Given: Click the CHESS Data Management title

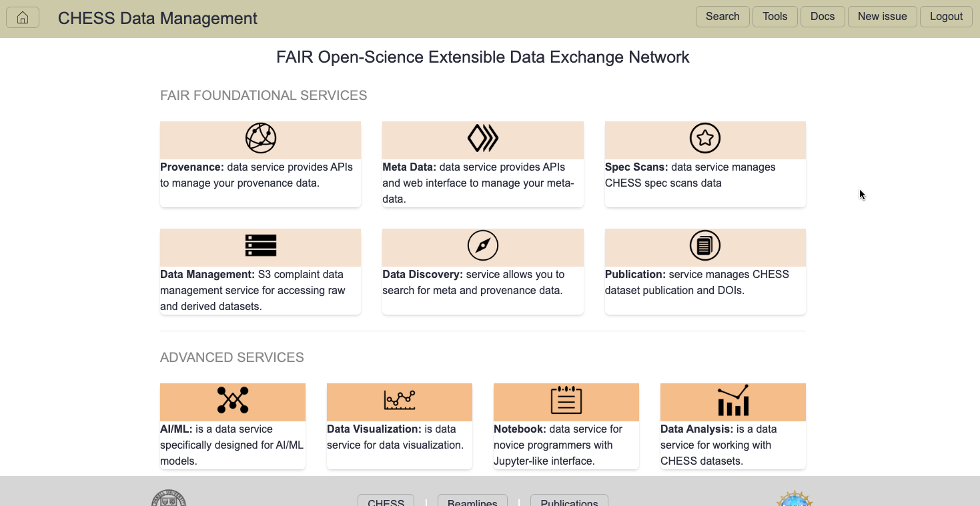Looking at the screenshot, I should 157,19.
